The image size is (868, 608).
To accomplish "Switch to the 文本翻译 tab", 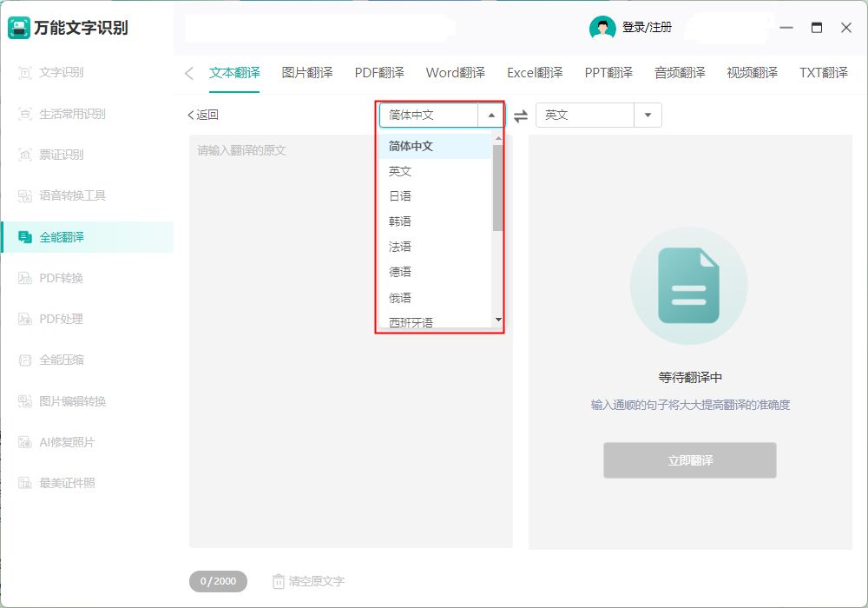I will pyautogui.click(x=234, y=73).
